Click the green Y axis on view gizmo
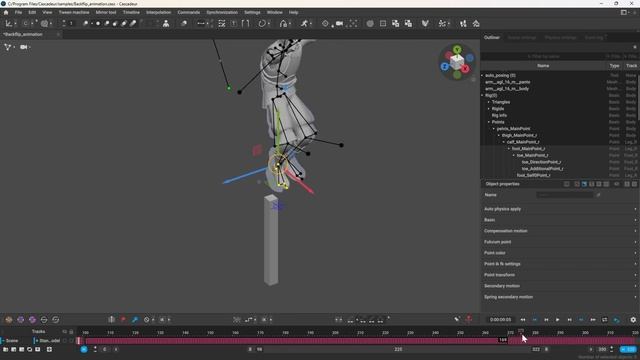The height and width of the screenshot is (360, 640). 457,50
